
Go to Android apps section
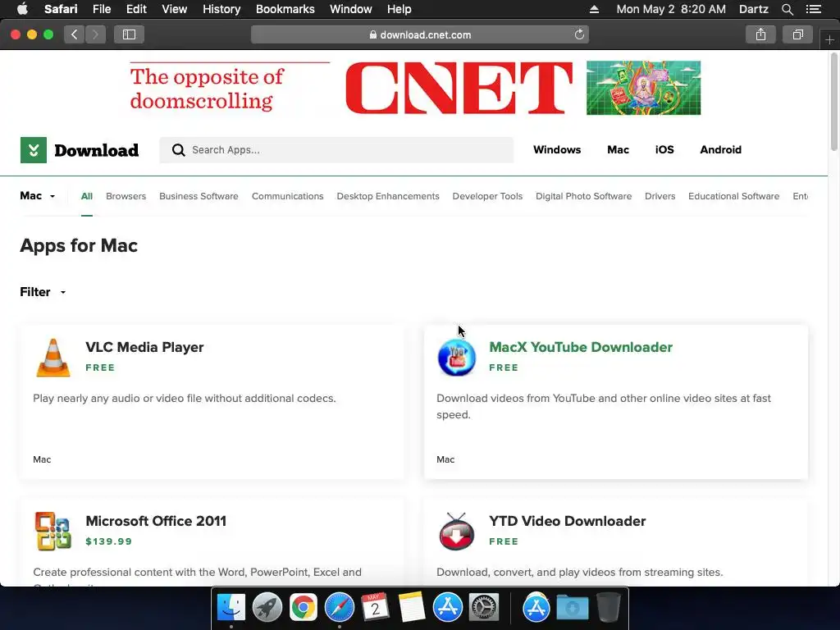tap(720, 150)
